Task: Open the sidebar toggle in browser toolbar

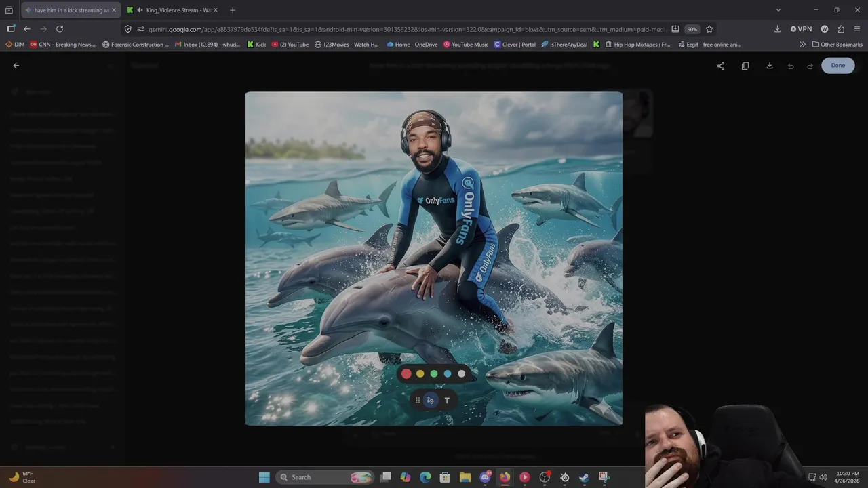Action: tap(11, 29)
